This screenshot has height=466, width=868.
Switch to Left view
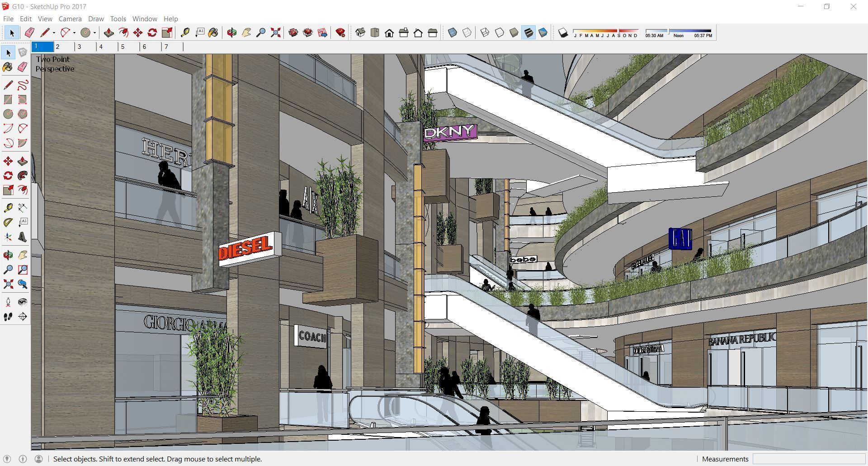(x=433, y=33)
